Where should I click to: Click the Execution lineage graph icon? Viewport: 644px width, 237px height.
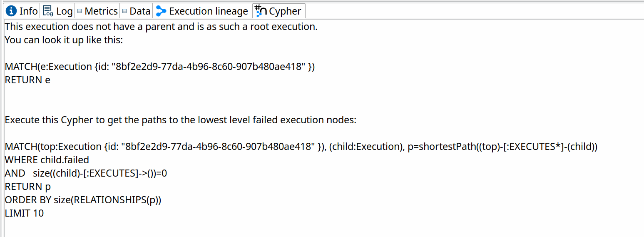(x=161, y=11)
